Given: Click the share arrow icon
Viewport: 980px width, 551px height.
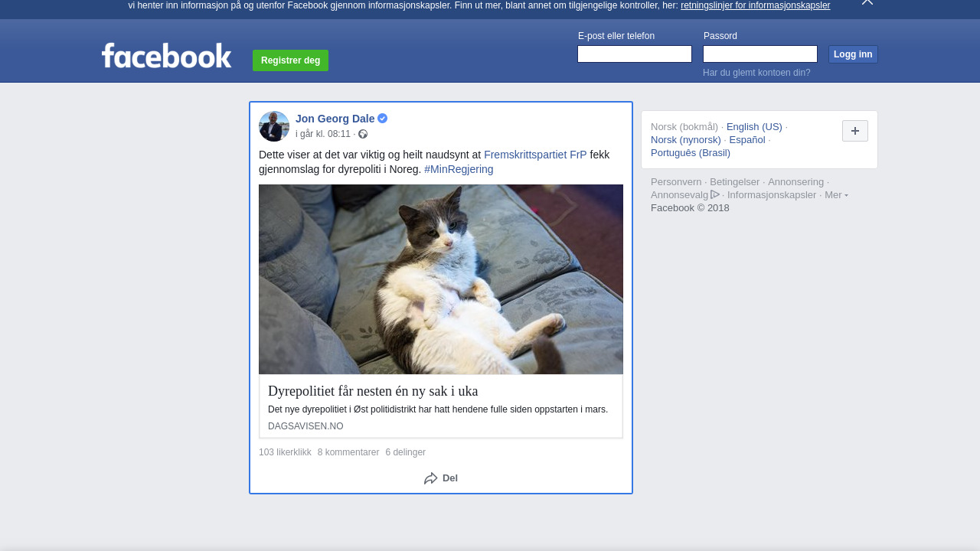Looking at the screenshot, I should click(431, 478).
